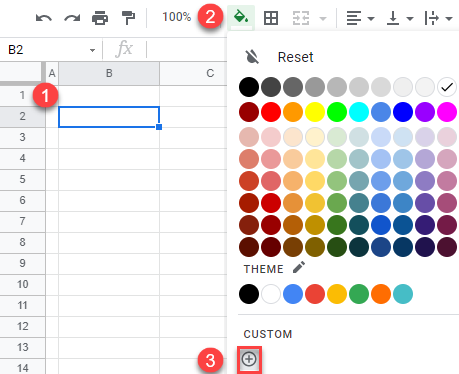The image size is (459, 374).
Task: Pick the white theme color swatch
Action: pyautogui.click(x=271, y=294)
